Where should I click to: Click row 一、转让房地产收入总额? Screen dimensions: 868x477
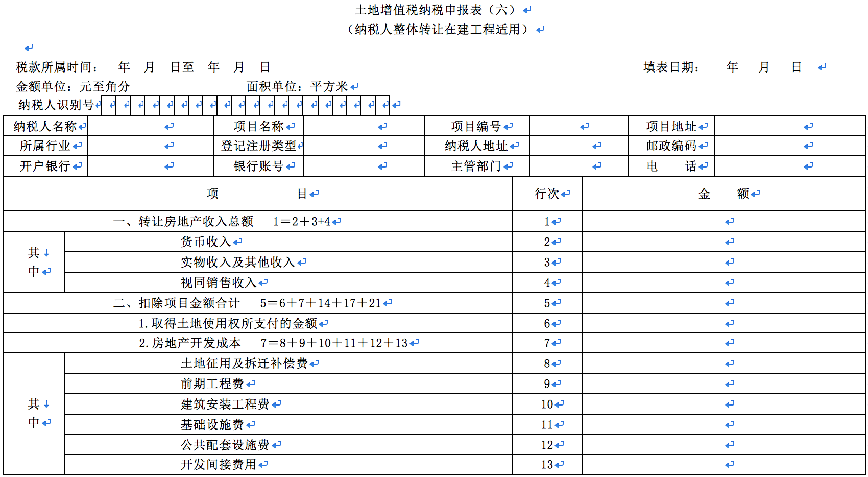tap(258, 221)
